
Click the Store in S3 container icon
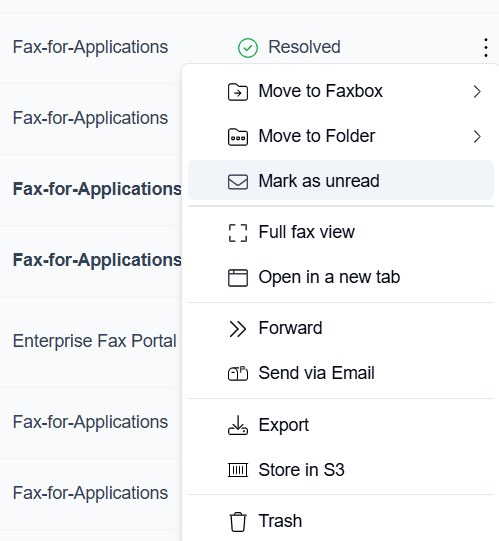(x=238, y=470)
